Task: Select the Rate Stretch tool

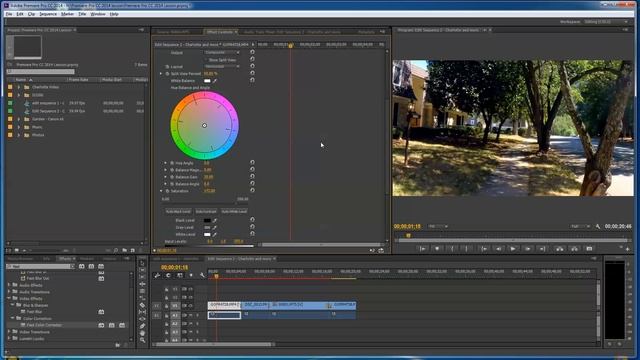Action: 142,298
